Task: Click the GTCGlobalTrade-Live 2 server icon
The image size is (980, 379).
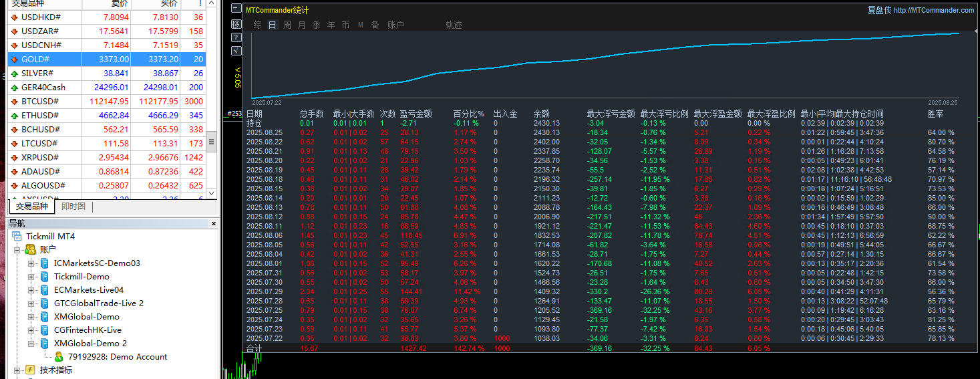Action: coord(45,303)
